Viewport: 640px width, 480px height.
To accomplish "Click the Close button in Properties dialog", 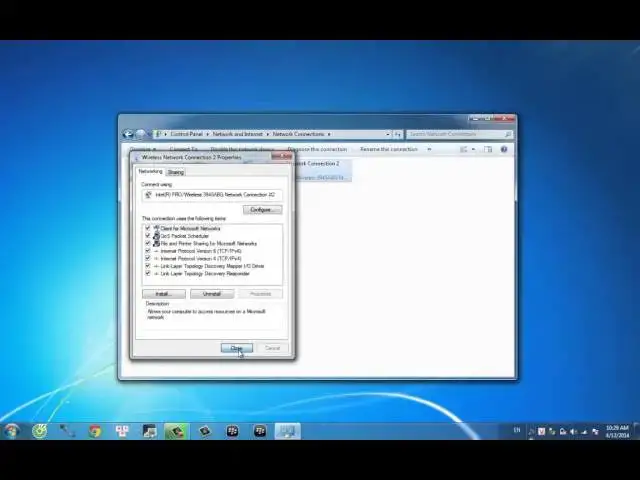I will 237,348.
